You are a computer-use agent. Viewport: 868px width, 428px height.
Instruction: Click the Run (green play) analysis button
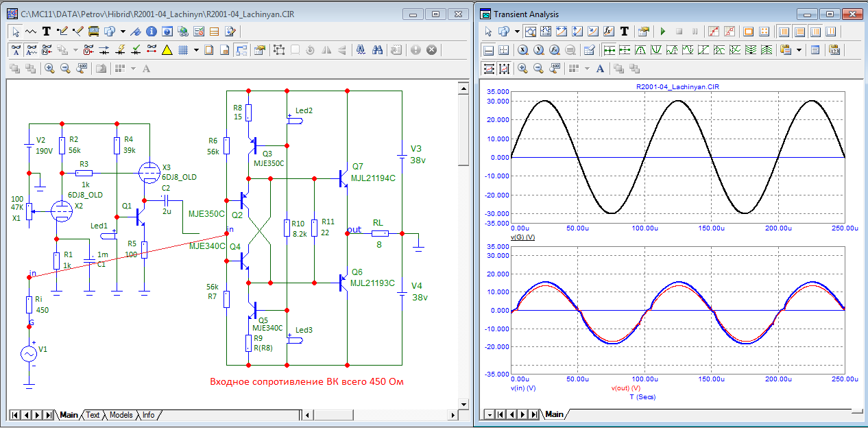663,31
